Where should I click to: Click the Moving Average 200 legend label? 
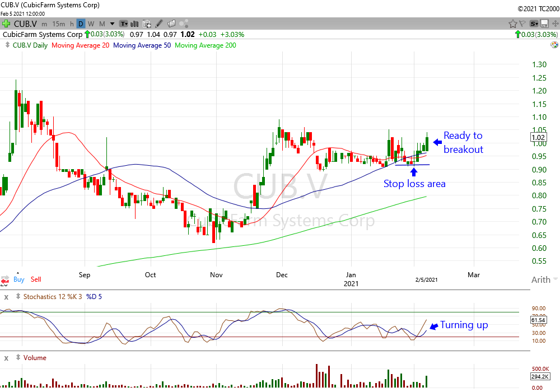(x=206, y=45)
